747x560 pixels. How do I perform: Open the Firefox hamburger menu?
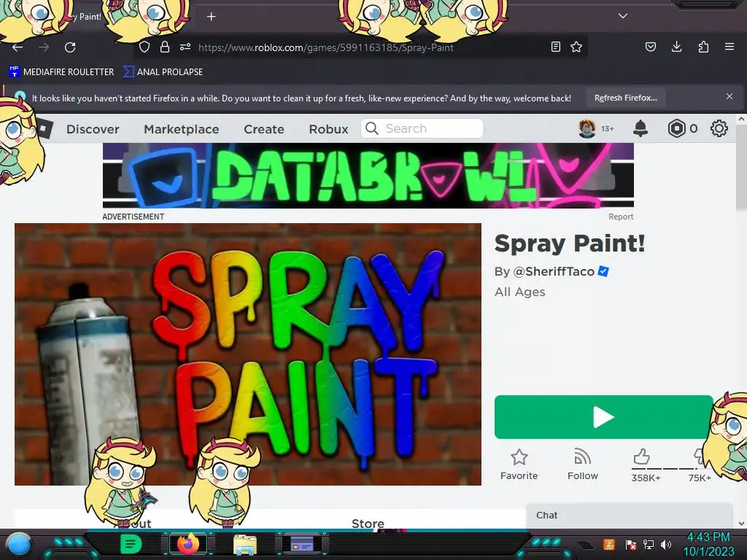729,47
